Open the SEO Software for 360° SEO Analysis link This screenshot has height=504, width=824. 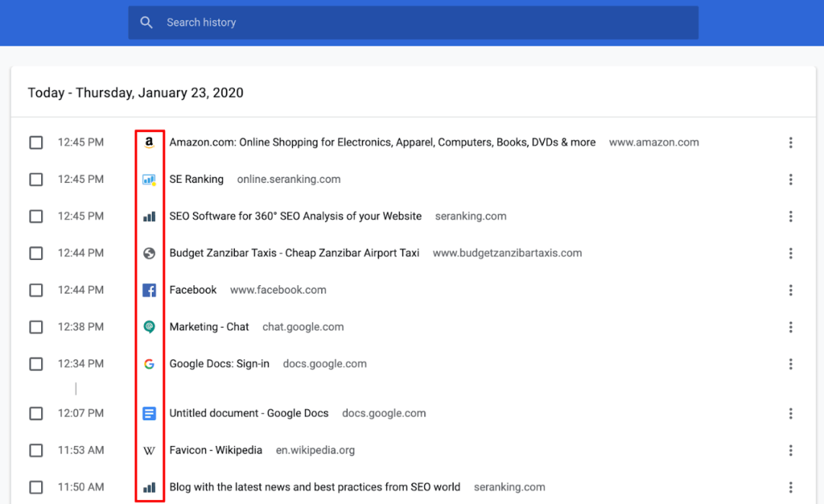295,217
